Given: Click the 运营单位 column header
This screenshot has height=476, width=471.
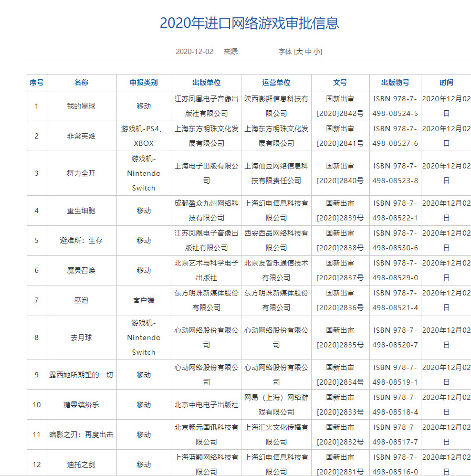Looking at the screenshot, I should pyautogui.click(x=276, y=82).
